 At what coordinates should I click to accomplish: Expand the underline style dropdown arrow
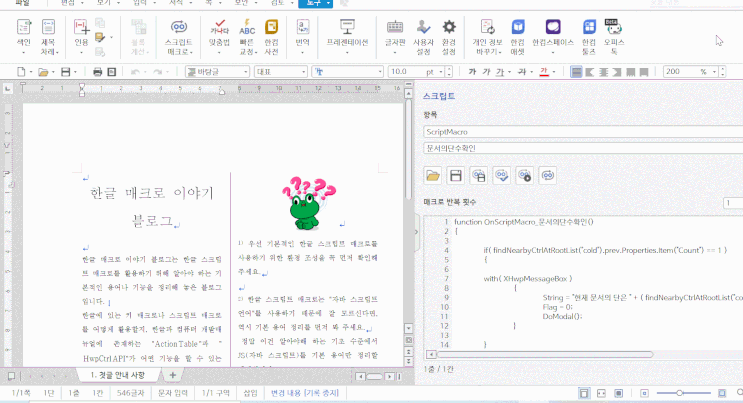point(509,72)
